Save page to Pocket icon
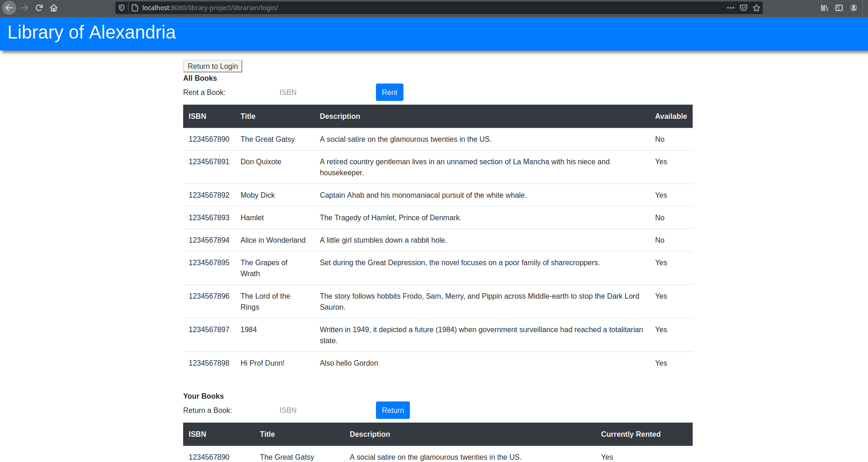868x462 pixels. (744, 8)
